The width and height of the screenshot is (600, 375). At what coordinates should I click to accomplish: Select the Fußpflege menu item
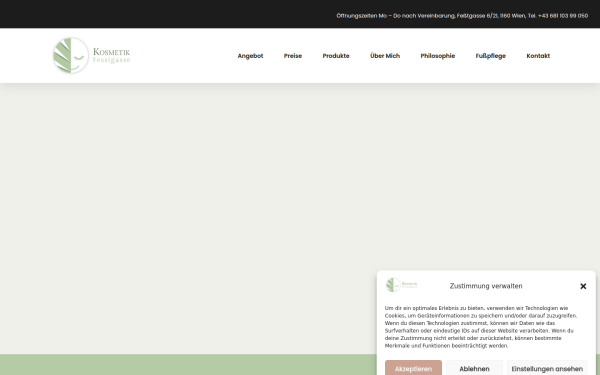pos(491,56)
